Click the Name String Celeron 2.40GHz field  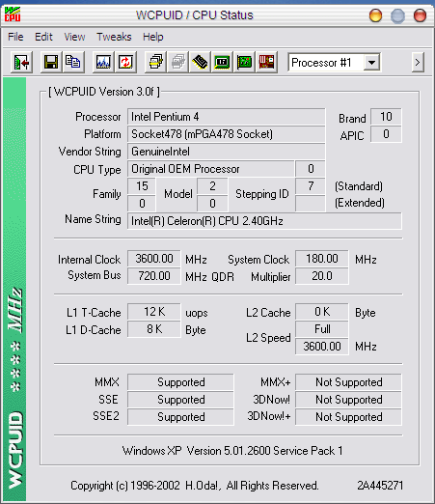click(264, 221)
